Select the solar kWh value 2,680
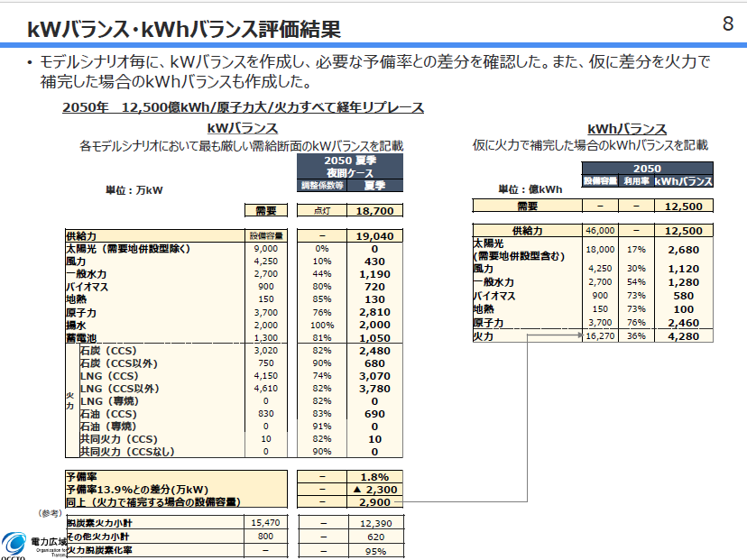Viewport: 747px width, 560px height. pyautogui.click(x=684, y=250)
